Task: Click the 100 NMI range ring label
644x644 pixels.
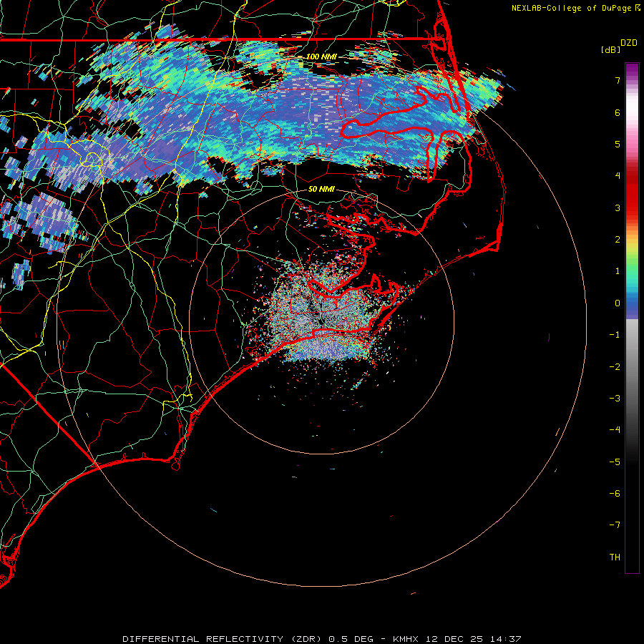Action: pos(321,57)
